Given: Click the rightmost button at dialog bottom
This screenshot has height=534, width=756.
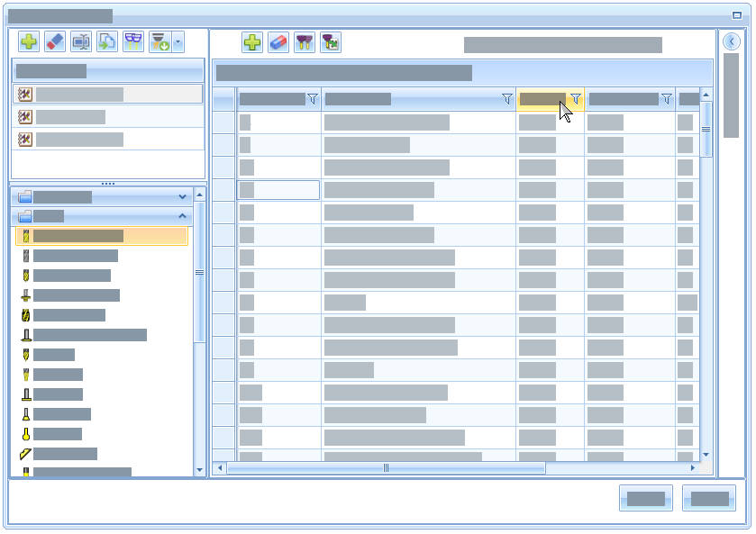Looking at the screenshot, I should pyautogui.click(x=709, y=498).
